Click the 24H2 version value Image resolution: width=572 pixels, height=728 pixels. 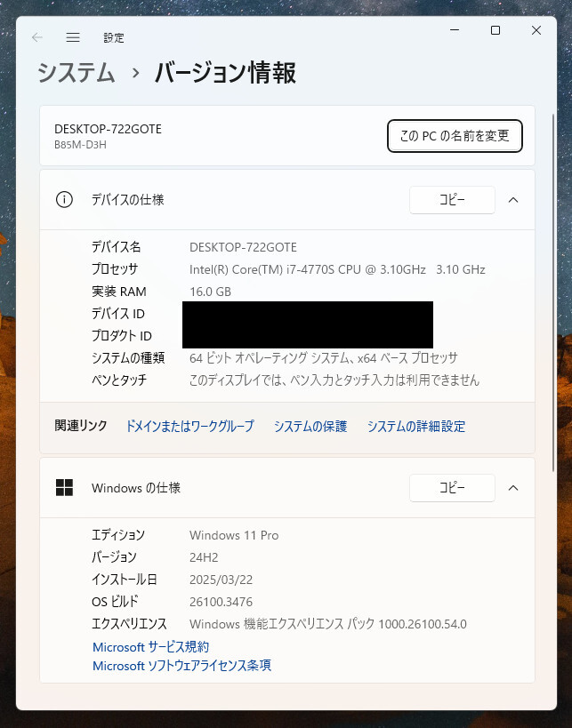pos(204,557)
